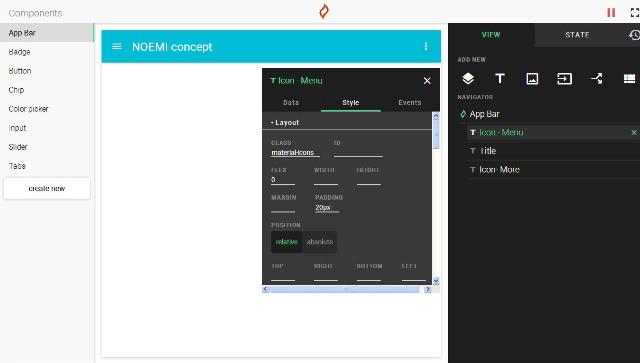Add new text element
Screen dimensions: 640x363
500,78
